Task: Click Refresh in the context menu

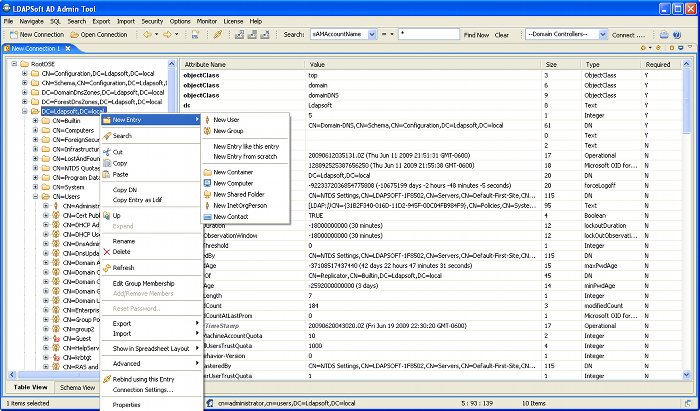Action: point(123,268)
